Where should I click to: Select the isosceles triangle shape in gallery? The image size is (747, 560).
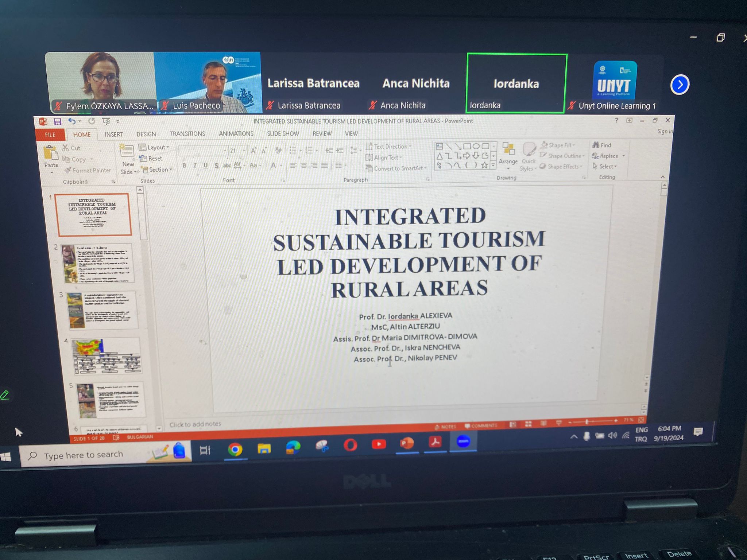[x=440, y=156]
